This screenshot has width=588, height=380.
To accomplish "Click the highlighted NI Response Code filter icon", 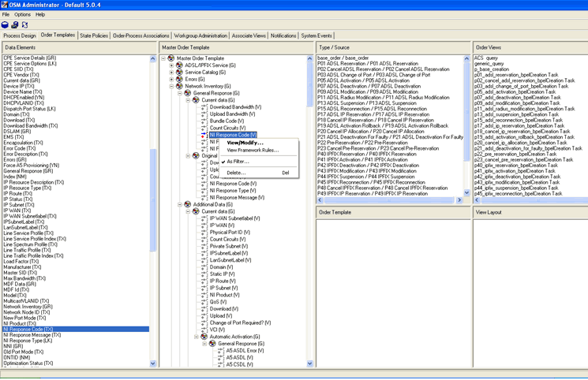I will click(x=204, y=135).
